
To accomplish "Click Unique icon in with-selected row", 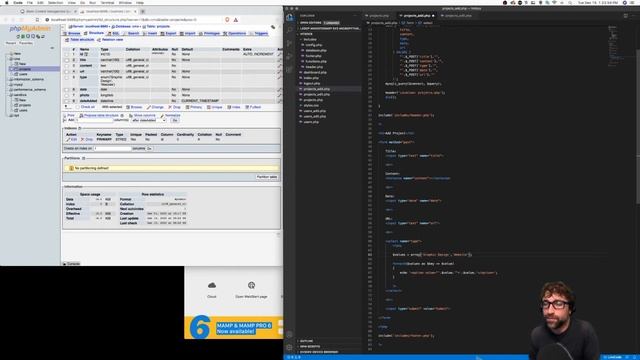I will click(209, 107).
